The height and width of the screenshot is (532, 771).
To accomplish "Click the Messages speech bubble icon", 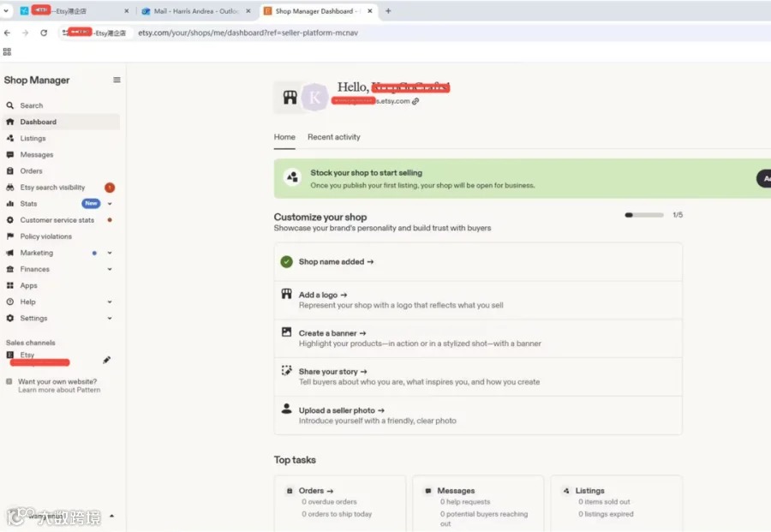I will coord(9,154).
